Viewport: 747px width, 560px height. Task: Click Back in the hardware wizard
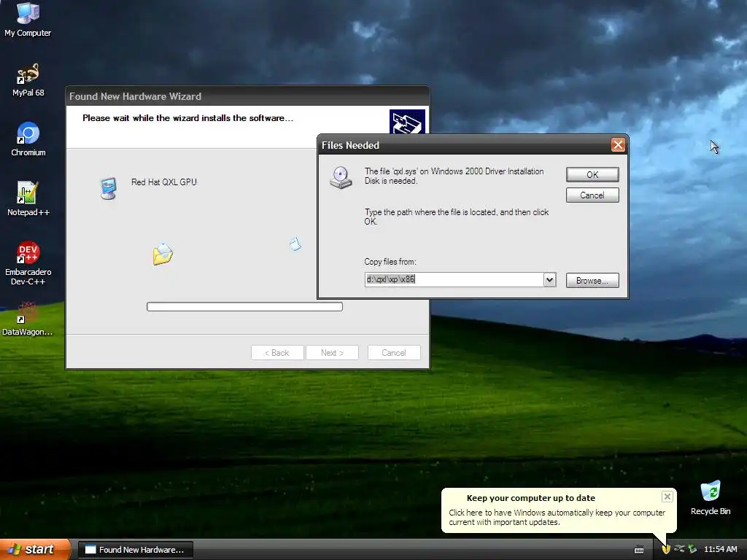tap(277, 353)
